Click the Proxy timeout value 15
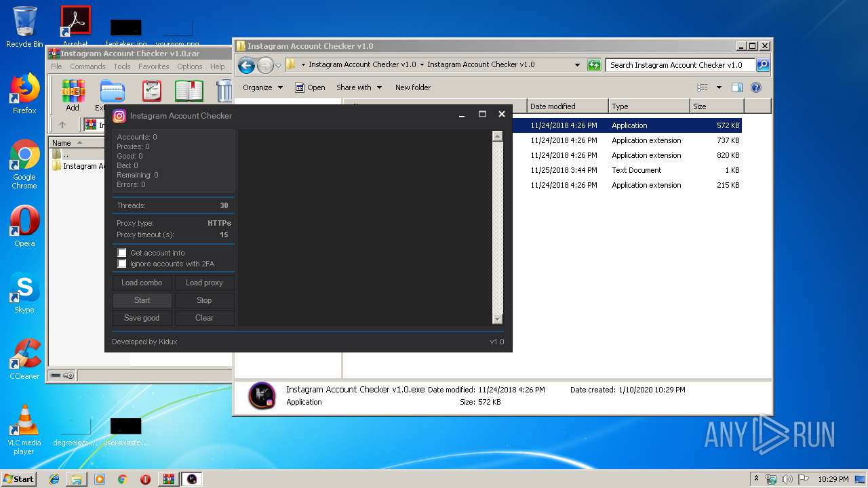 224,235
